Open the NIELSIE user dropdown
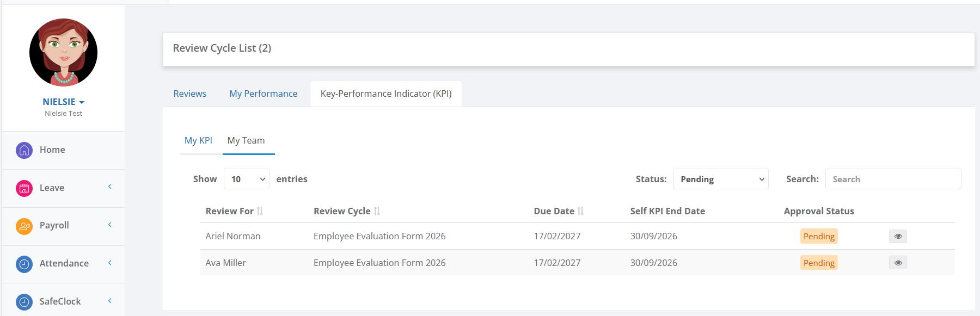 pos(63,102)
